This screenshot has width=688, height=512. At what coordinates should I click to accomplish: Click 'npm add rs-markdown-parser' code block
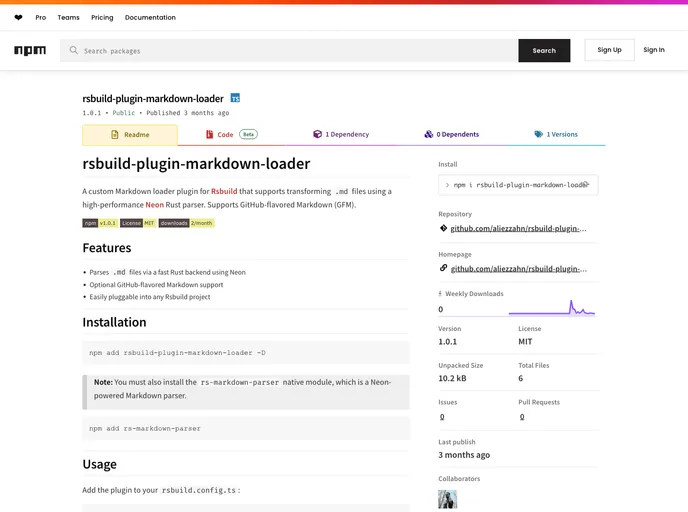click(x=246, y=428)
